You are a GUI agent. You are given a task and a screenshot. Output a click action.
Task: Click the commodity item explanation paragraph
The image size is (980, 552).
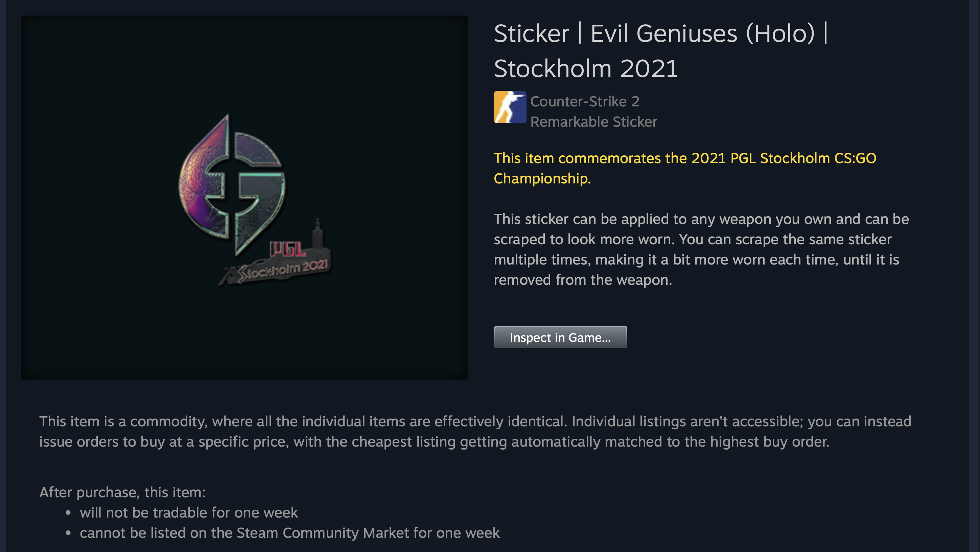(x=475, y=431)
